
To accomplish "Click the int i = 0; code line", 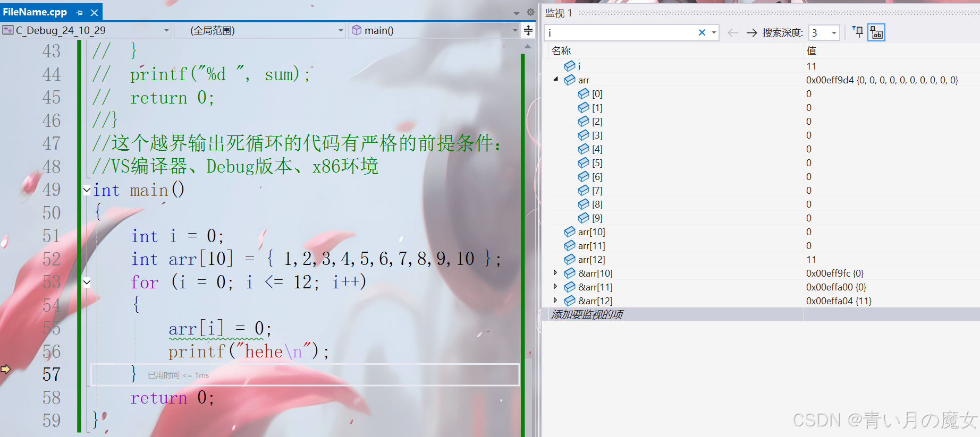I will point(177,236).
